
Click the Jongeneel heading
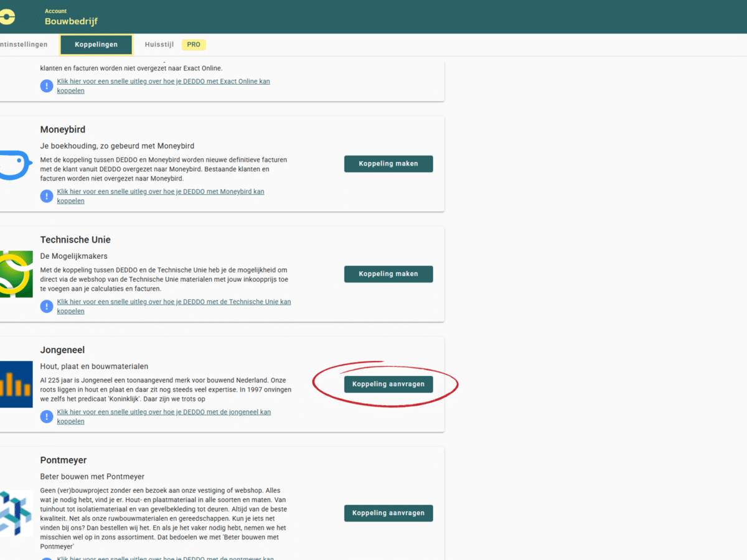tap(62, 350)
